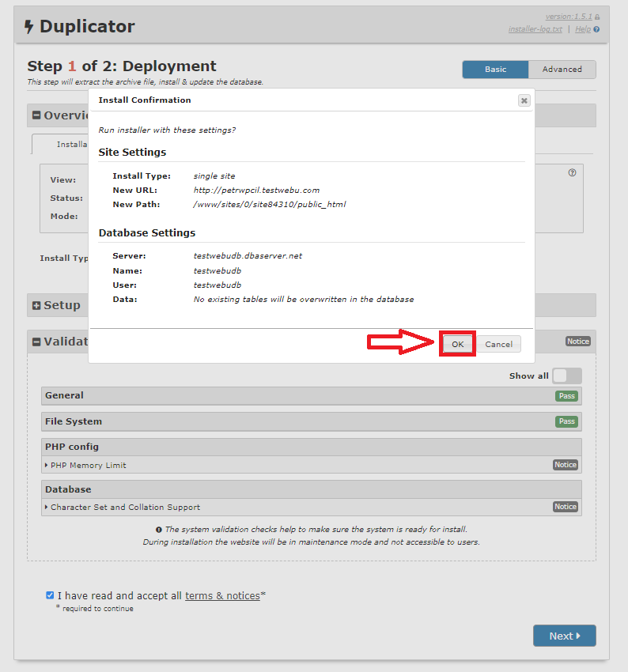Click the lock icon next to version

click(596, 17)
